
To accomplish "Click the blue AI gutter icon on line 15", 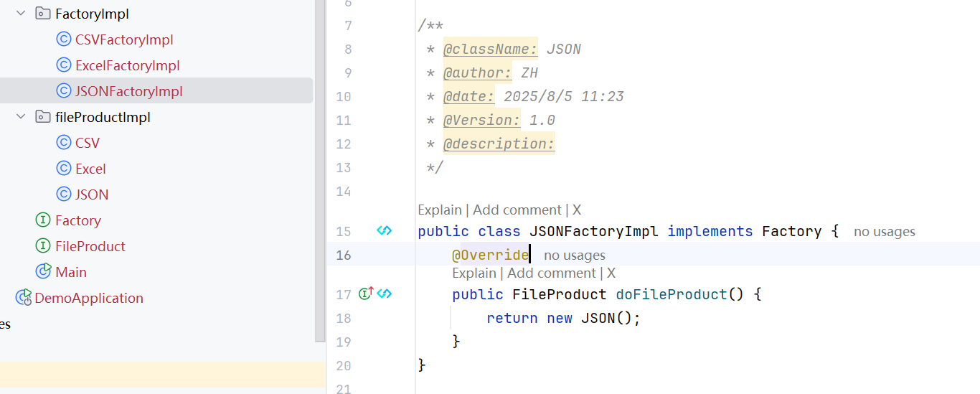I will pos(385,230).
